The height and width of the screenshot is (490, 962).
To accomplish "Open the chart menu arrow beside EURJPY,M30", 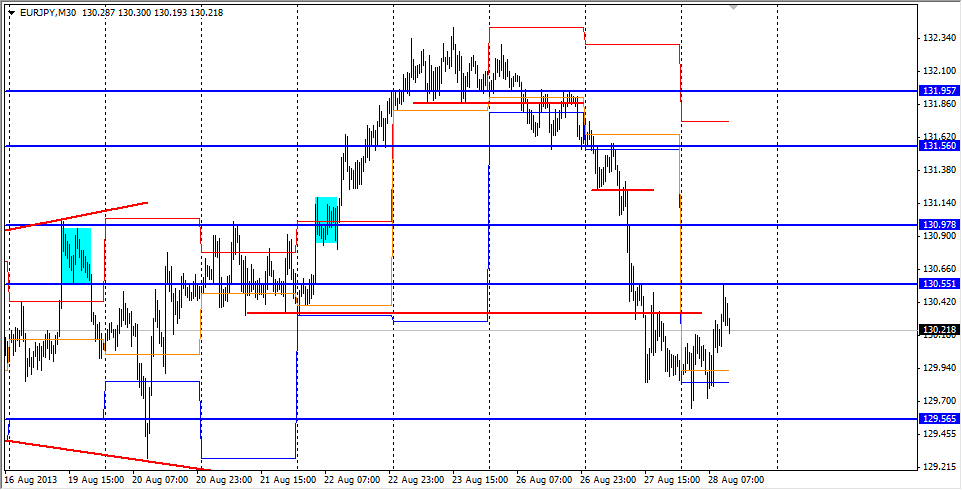I will [12, 12].
